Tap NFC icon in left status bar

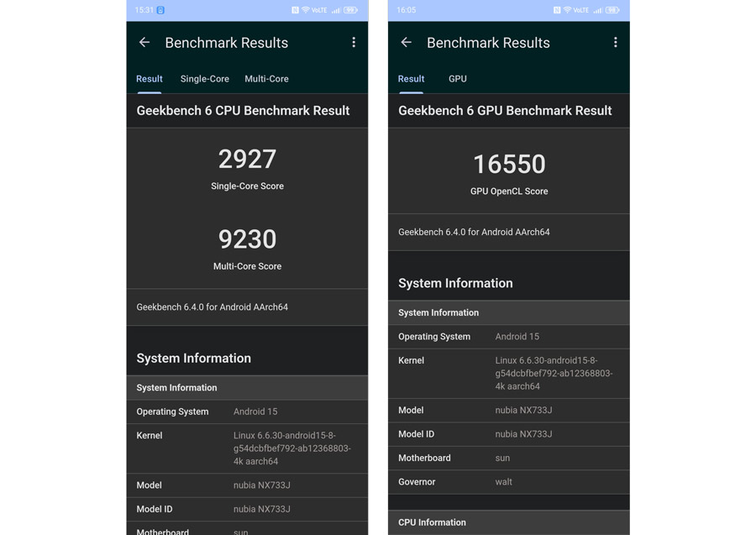pos(295,10)
